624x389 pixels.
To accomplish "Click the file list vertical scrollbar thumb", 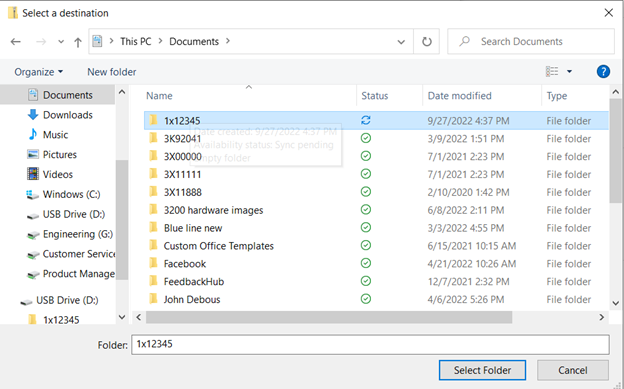I will pyautogui.click(x=615, y=151).
